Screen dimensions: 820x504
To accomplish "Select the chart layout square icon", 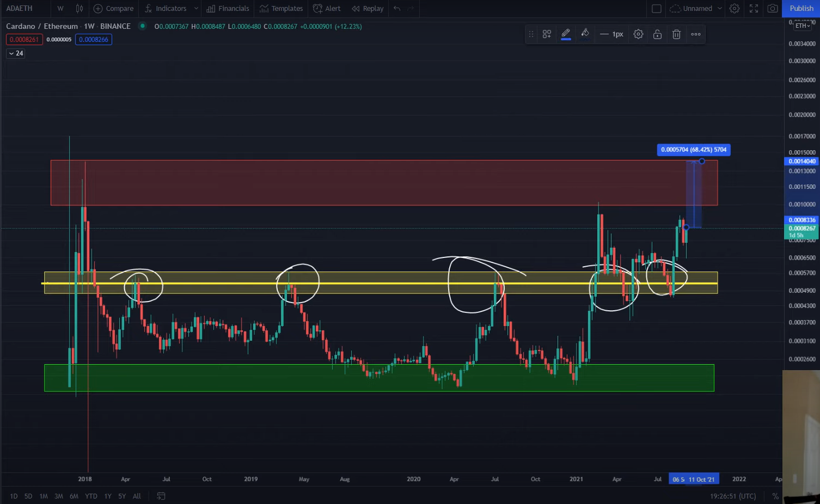I will pyautogui.click(x=657, y=8).
